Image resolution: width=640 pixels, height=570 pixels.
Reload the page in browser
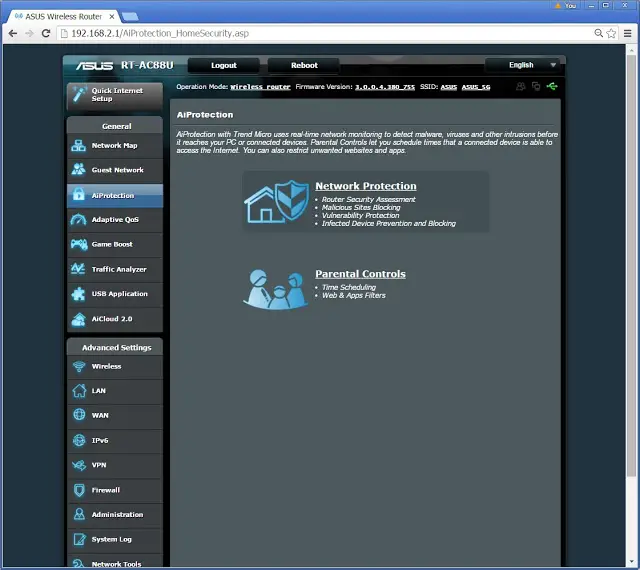tap(46, 33)
